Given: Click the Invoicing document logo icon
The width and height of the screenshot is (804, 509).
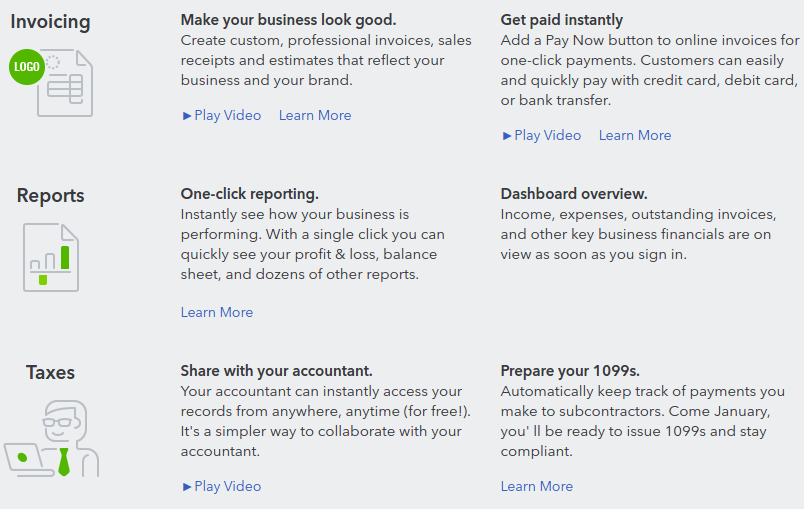Looking at the screenshot, I should [x=51, y=83].
